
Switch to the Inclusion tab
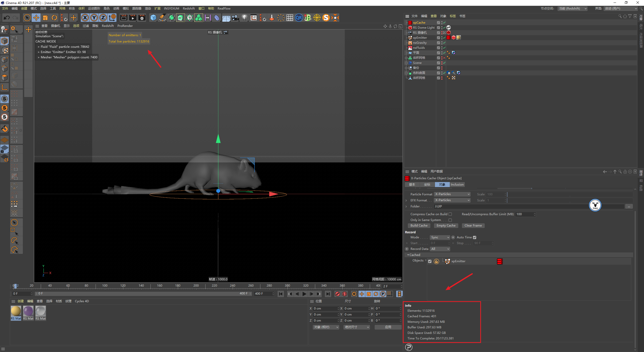457,185
